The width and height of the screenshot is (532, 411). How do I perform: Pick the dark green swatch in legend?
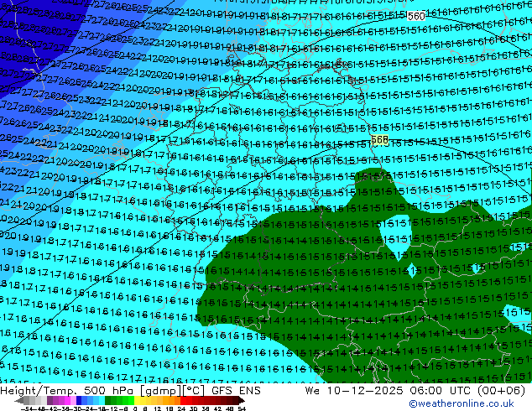[x=108, y=400]
